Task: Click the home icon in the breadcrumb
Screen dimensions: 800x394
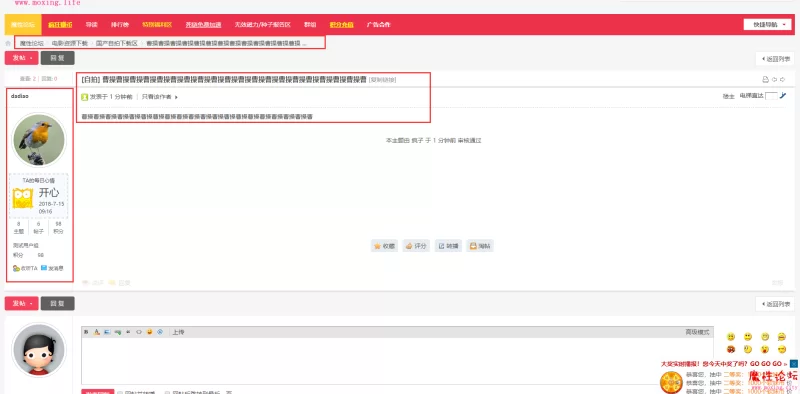Action: tap(8, 43)
